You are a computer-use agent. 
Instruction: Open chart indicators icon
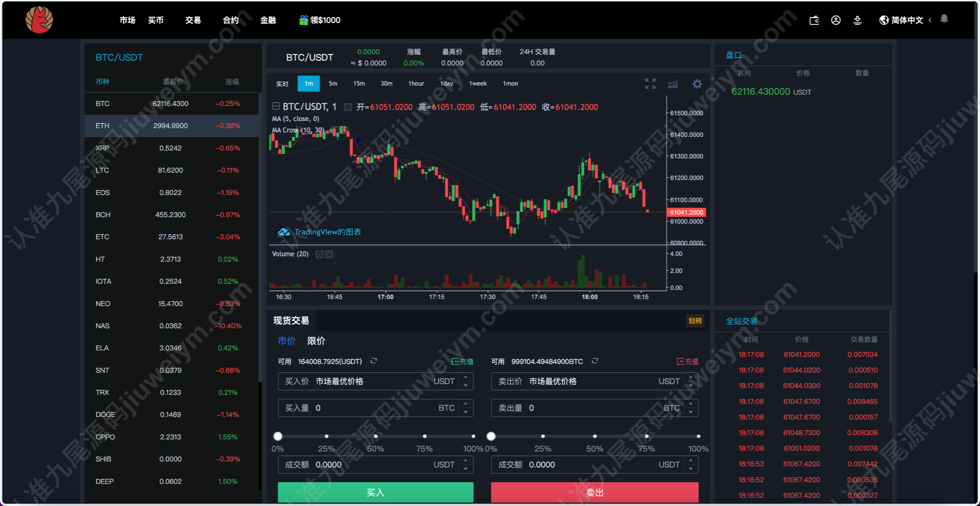673,84
